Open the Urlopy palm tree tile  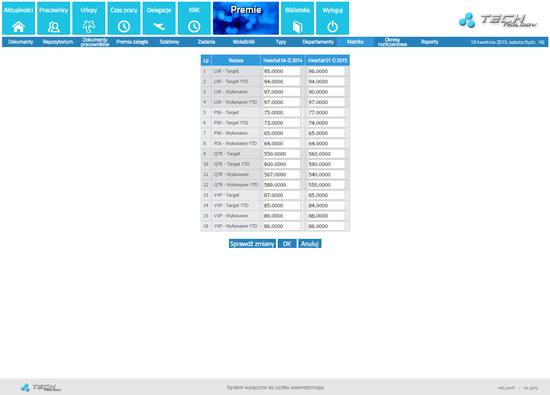(x=89, y=18)
